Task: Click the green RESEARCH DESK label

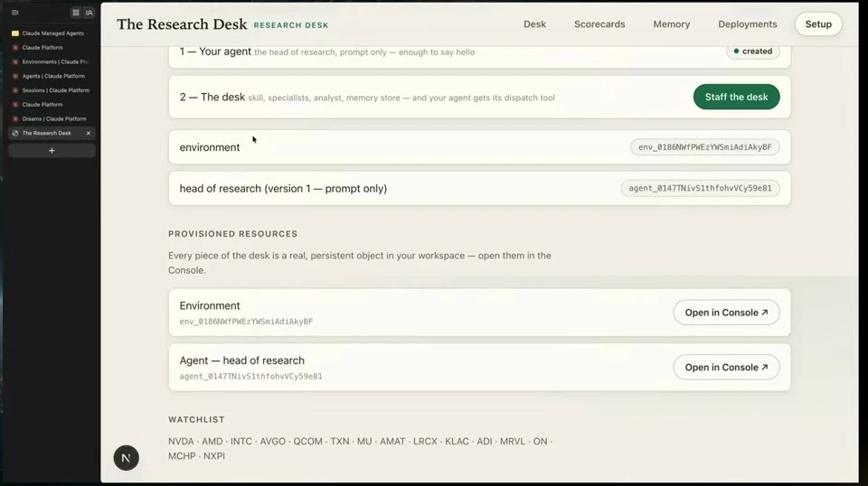Action: coord(291,25)
